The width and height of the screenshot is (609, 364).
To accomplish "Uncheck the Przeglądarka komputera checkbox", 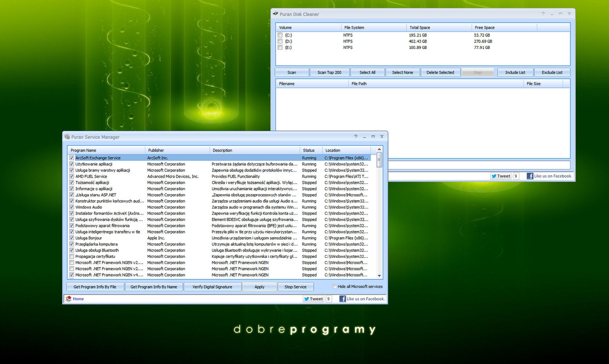I will point(71,244).
